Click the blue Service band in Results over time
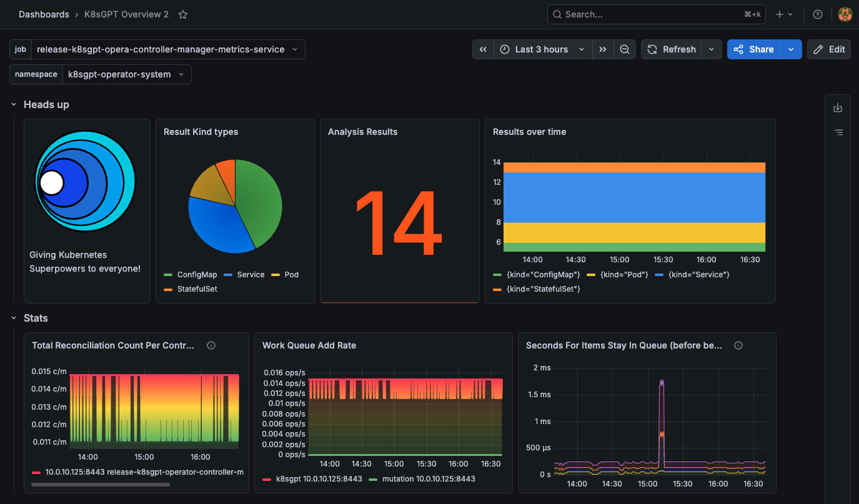859x504 pixels. tap(634, 197)
